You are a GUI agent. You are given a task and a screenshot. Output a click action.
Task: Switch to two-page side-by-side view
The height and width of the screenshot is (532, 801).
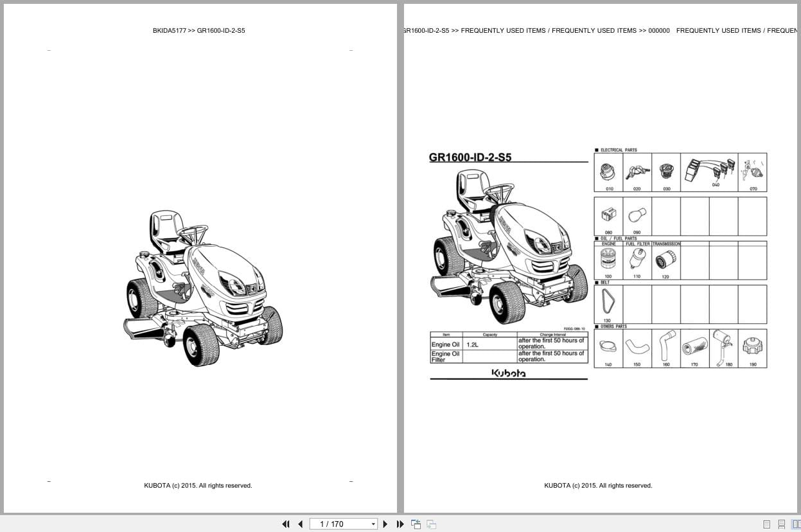[x=797, y=524]
